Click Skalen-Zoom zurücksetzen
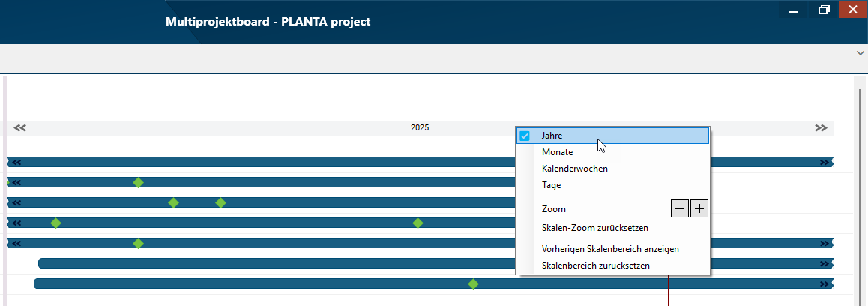868x306 pixels. (594, 227)
